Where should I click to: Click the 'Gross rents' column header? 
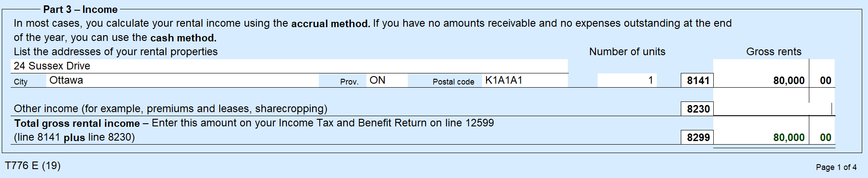click(x=774, y=52)
